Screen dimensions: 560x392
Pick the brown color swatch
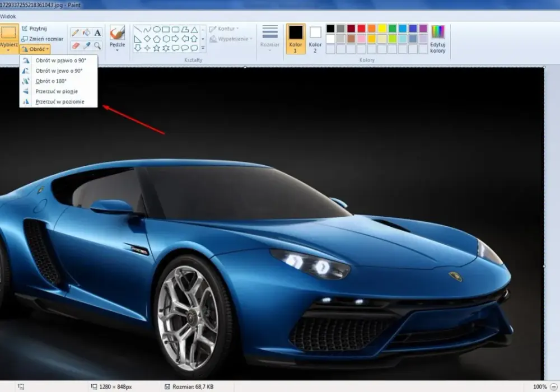tap(351, 39)
